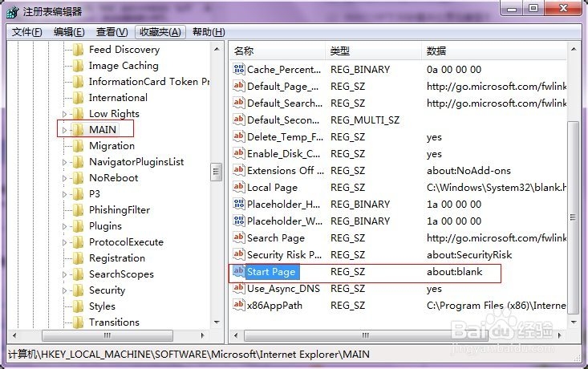The height and width of the screenshot is (369, 588).
Task: Expand the Low Rights tree node
Action: coord(64,114)
